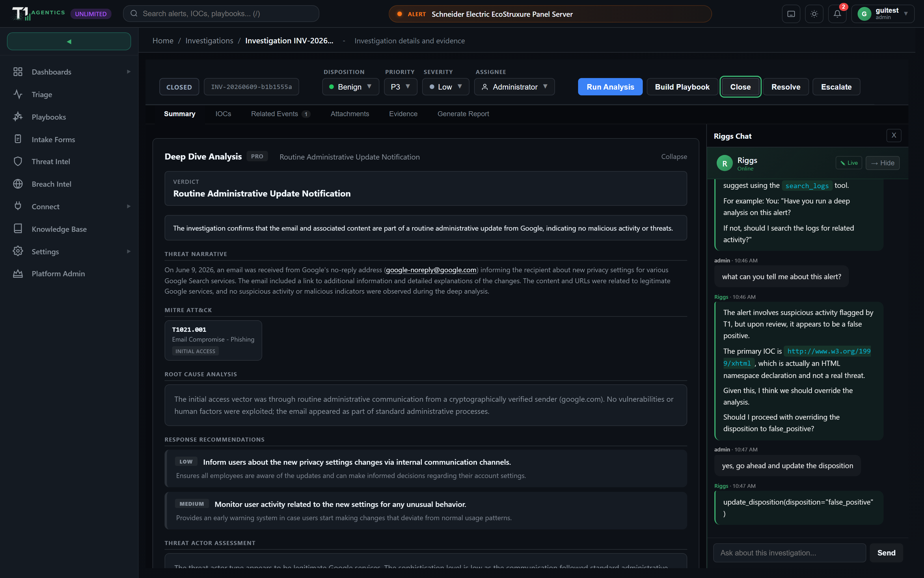Focus the global search field
Image resolution: width=924 pixels, height=578 pixels.
click(x=221, y=14)
